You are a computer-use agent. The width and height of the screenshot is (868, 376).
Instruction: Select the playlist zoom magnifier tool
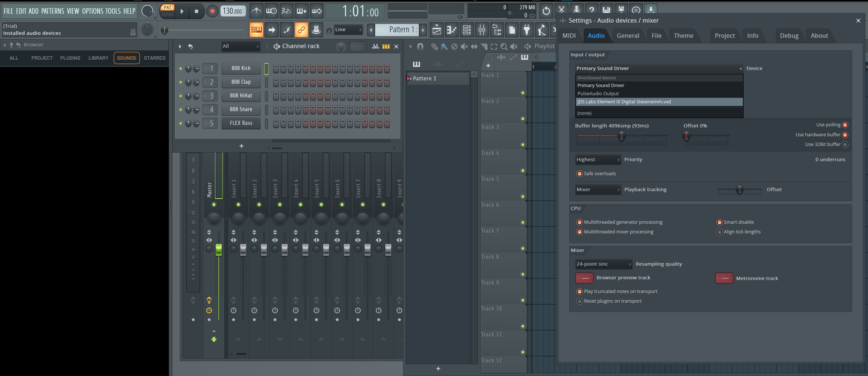(504, 46)
